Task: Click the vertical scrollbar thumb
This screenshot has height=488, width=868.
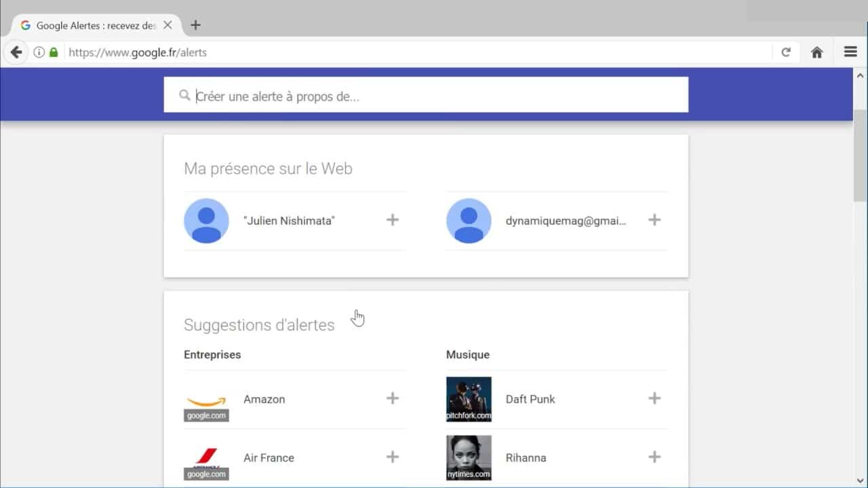Action: 861,155
